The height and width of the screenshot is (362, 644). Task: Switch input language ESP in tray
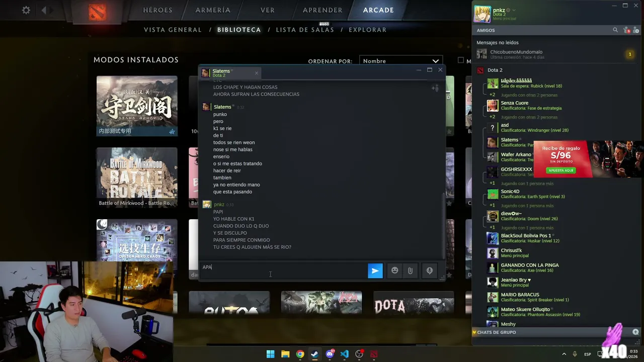click(x=588, y=354)
